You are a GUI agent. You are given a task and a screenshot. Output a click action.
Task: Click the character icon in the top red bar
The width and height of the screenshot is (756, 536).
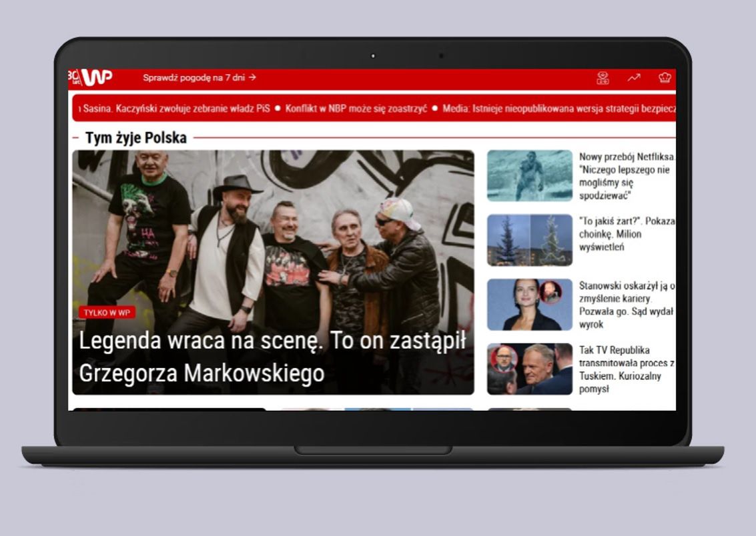point(603,78)
